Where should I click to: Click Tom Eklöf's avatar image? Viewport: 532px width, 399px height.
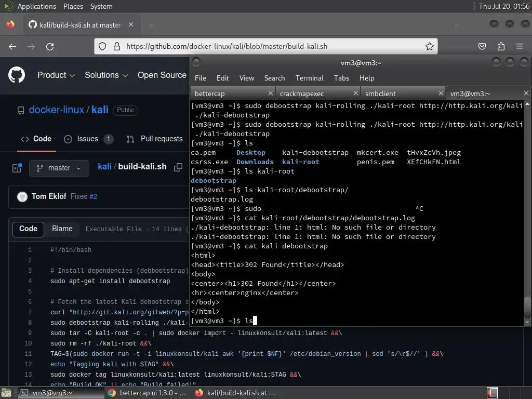point(22,197)
